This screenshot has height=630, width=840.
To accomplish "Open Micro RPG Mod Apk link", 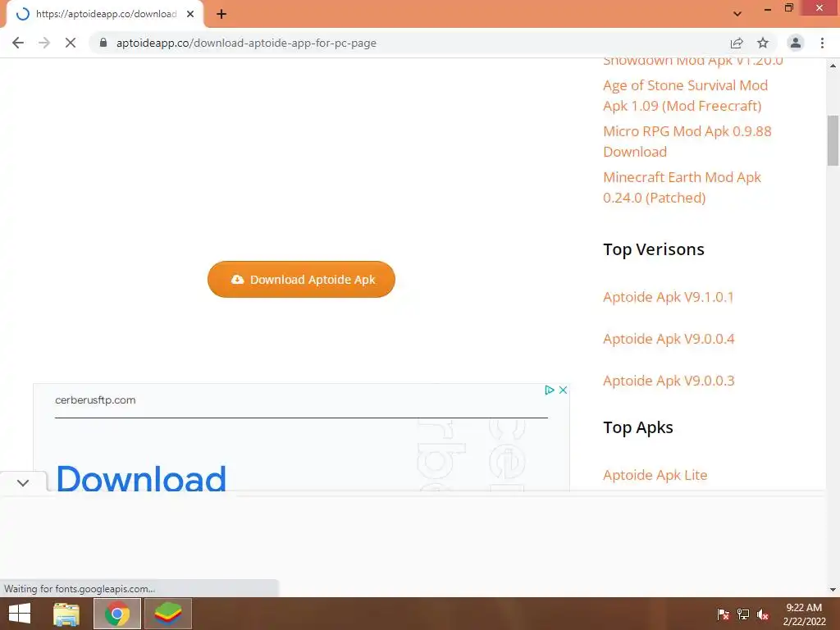I will pyautogui.click(x=687, y=141).
